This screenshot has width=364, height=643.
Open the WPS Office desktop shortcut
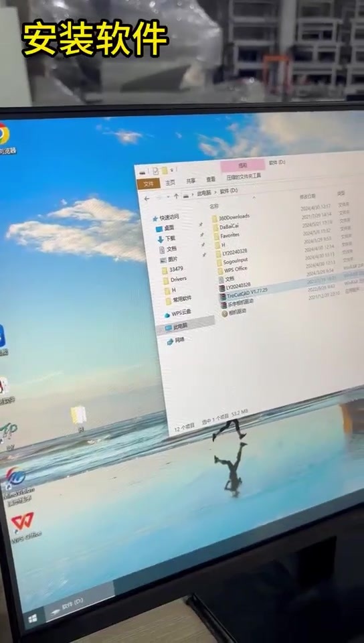pyautogui.click(x=23, y=527)
